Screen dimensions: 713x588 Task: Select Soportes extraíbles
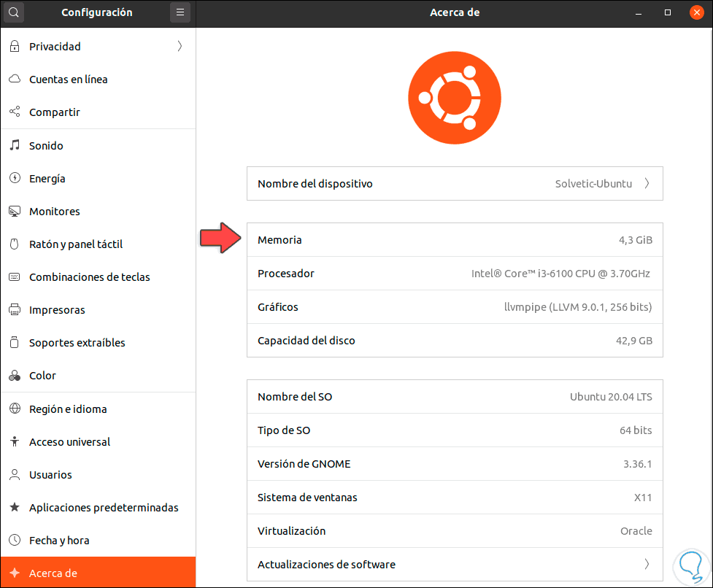tap(99, 342)
